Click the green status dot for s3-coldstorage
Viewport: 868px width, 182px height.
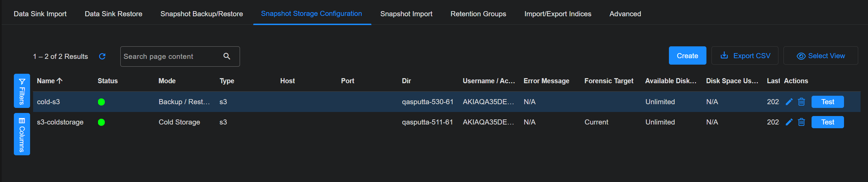tap(101, 122)
